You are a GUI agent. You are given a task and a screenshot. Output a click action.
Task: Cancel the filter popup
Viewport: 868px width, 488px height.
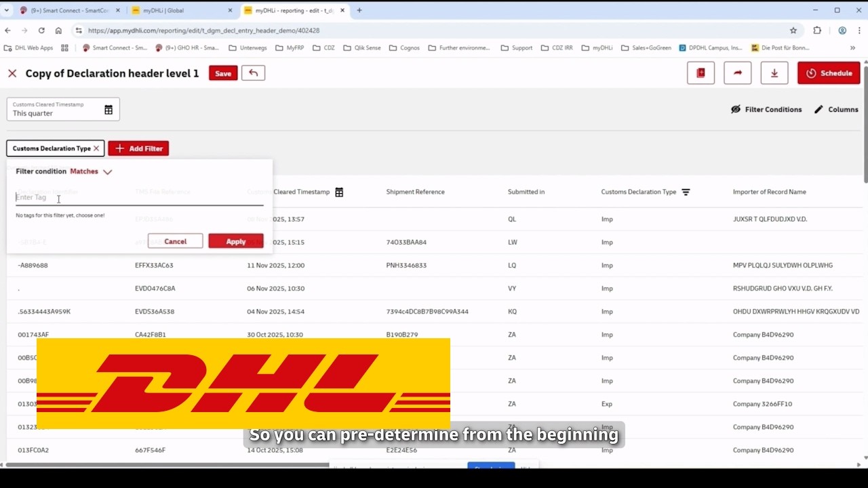tap(175, 241)
